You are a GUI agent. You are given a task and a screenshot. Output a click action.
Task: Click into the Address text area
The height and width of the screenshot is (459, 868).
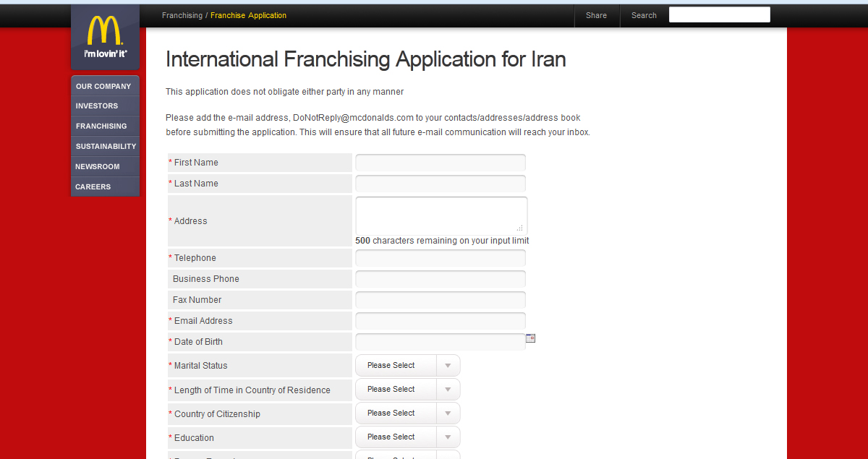point(440,215)
